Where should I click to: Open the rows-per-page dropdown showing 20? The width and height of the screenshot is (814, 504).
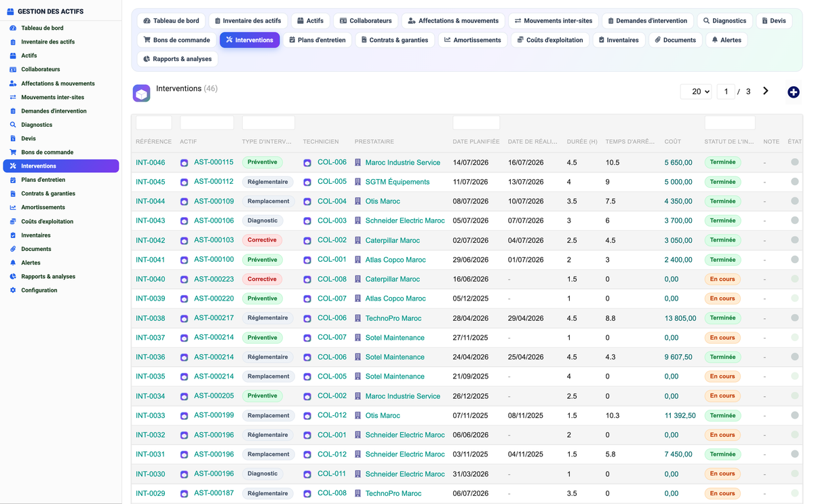tap(697, 92)
